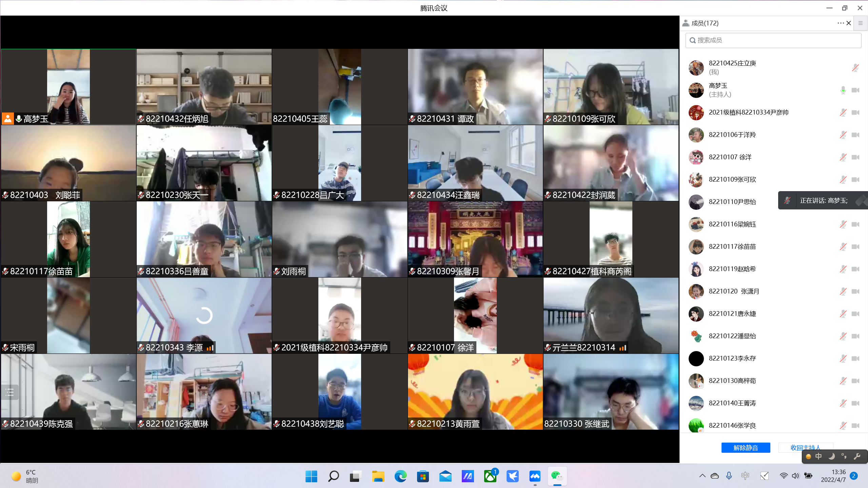Click the IME wrench settings icon
The width and height of the screenshot is (868, 488).
tap(857, 456)
